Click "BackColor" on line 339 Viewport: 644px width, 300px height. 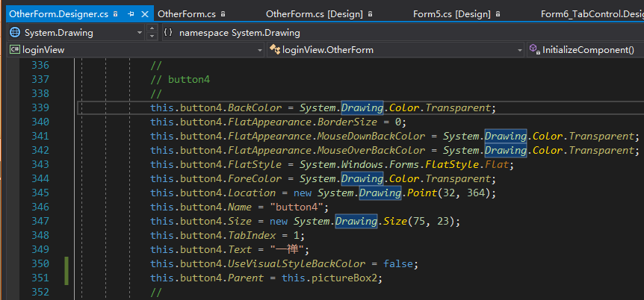point(255,108)
